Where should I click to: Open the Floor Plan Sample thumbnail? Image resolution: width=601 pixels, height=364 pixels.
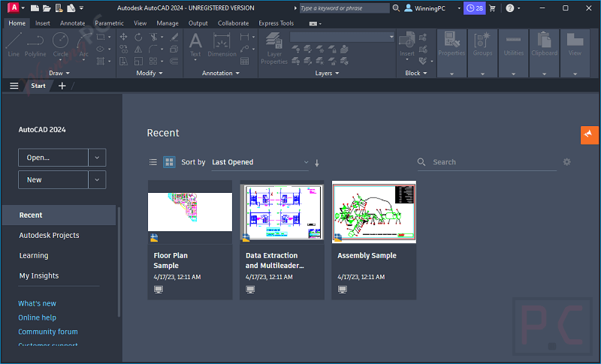click(190, 212)
